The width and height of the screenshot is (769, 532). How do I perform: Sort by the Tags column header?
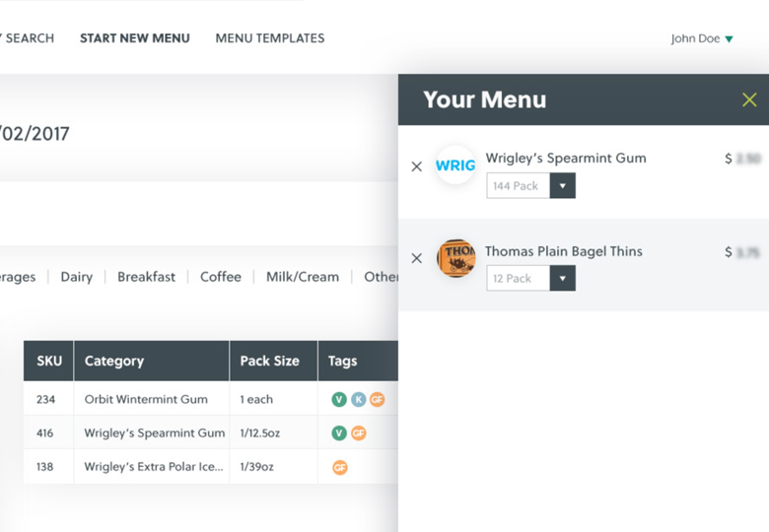pyautogui.click(x=358, y=361)
